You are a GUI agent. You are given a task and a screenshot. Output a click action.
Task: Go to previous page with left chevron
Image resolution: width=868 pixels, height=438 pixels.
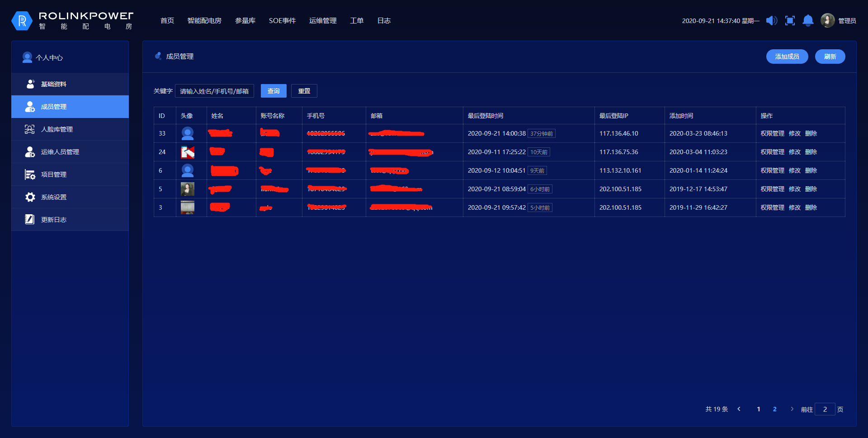coord(739,409)
